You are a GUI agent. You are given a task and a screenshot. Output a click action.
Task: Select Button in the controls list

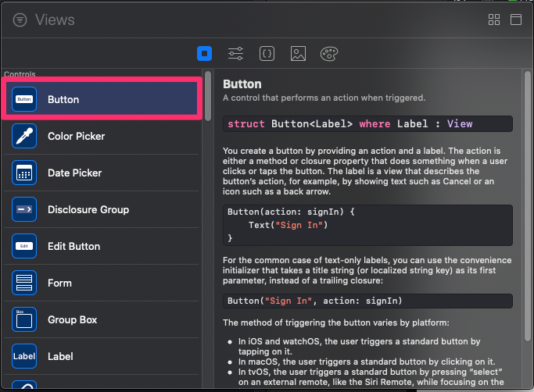[102, 99]
